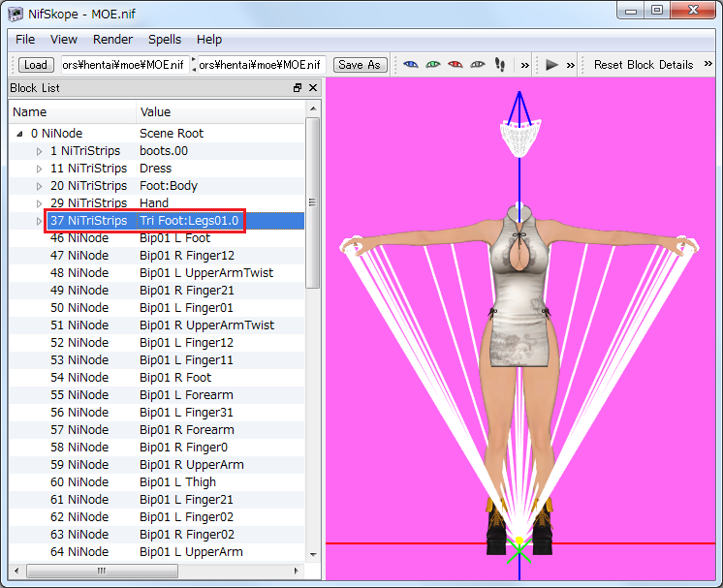This screenshot has height=588, width=723.
Task: Expand 1 NiTriStrips boots.00
Action: (39, 151)
